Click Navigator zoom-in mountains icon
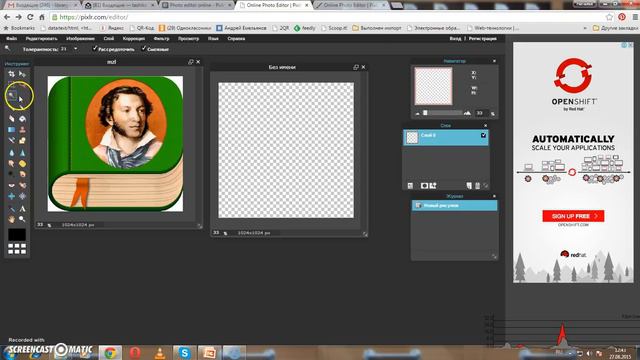640x360 pixels. (467, 113)
